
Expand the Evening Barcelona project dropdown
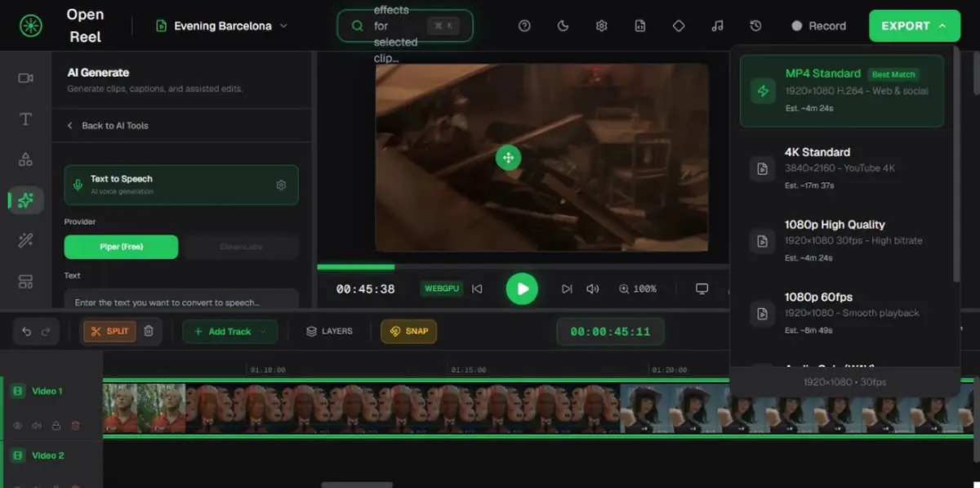point(221,26)
